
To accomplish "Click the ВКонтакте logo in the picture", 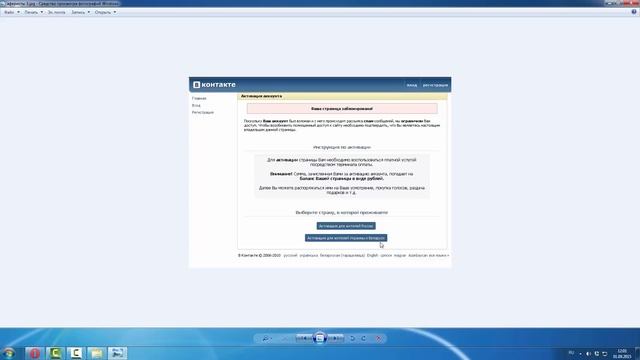I will point(214,85).
